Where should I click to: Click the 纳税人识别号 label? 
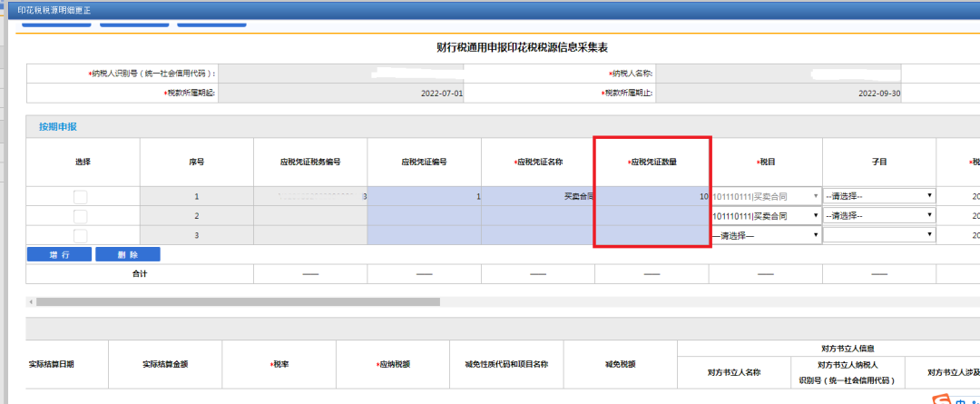pos(152,74)
